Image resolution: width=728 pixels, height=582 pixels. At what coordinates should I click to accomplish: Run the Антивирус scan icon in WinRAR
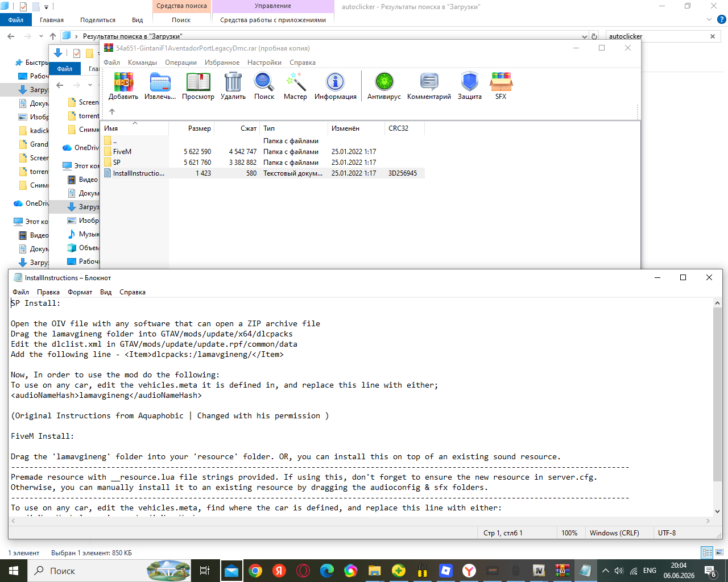[384, 86]
